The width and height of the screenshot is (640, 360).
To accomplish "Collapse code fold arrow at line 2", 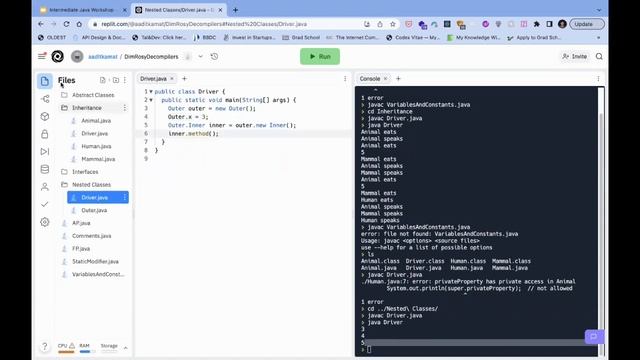I will click(151, 100).
